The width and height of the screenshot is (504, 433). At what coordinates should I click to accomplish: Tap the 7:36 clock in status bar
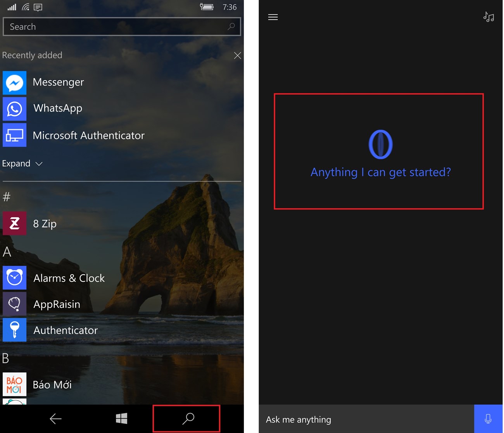[230, 7]
